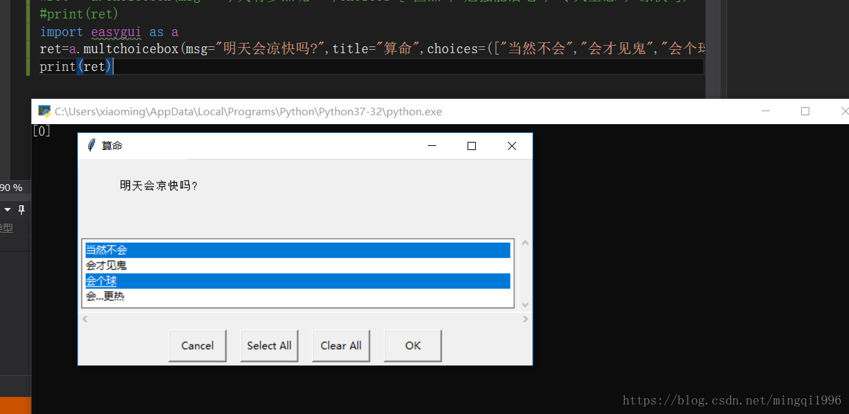Click the print(ret) line in editor
Viewport: 849px width, 414px height.
(x=76, y=67)
